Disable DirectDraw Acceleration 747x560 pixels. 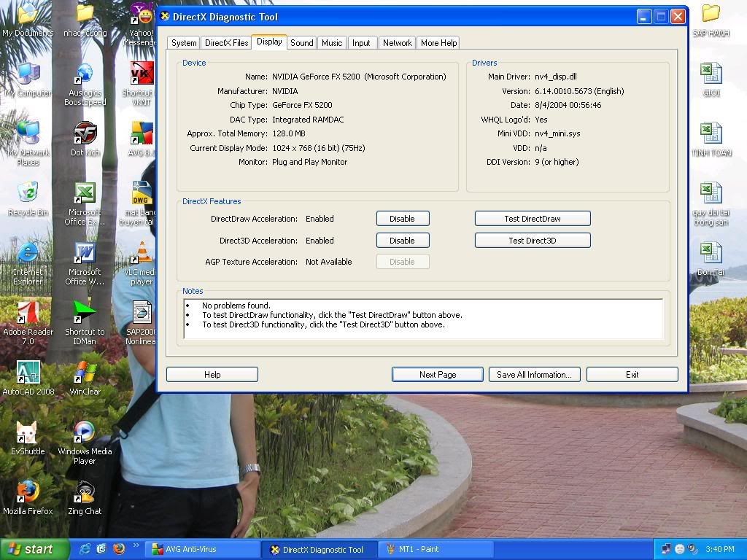(403, 219)
